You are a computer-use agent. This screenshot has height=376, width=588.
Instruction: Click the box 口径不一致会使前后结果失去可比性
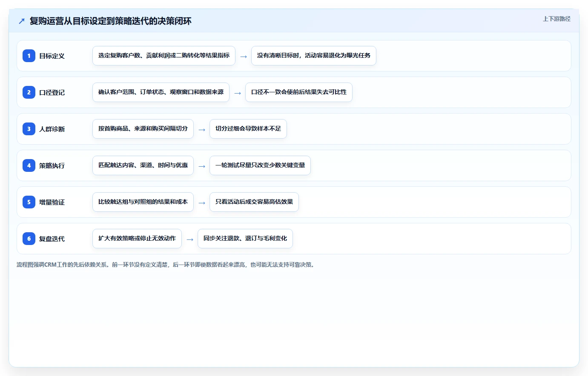(299, 92)
